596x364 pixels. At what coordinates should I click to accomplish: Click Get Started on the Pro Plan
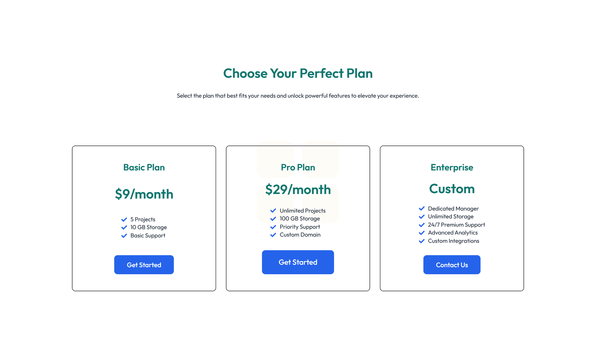point(298,262)
